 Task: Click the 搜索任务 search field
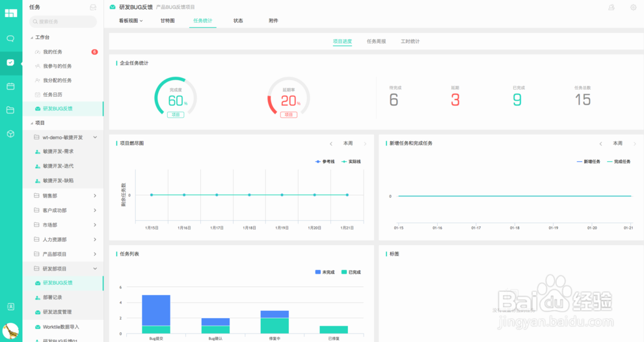click(63, 21)
